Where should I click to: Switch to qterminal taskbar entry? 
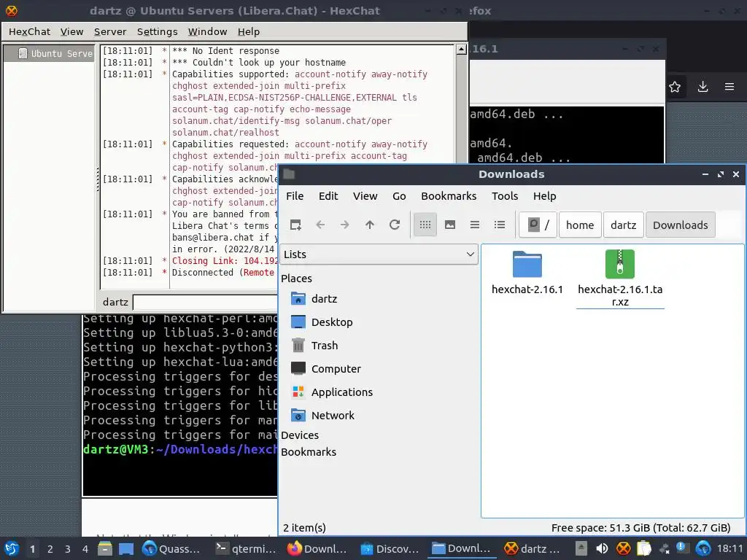click(x=245, y=549)
